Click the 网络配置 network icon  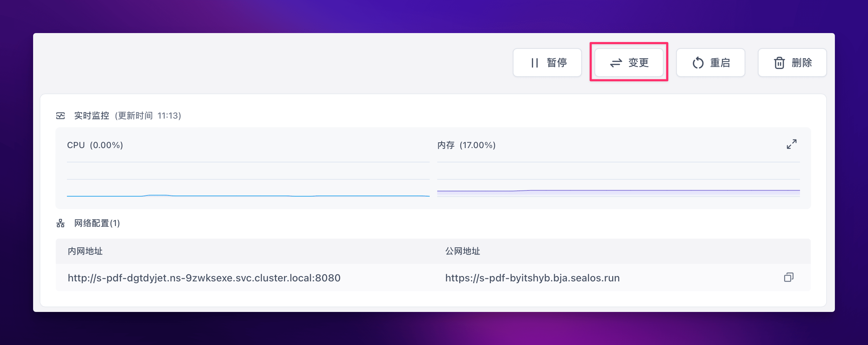tap(60, 223)
